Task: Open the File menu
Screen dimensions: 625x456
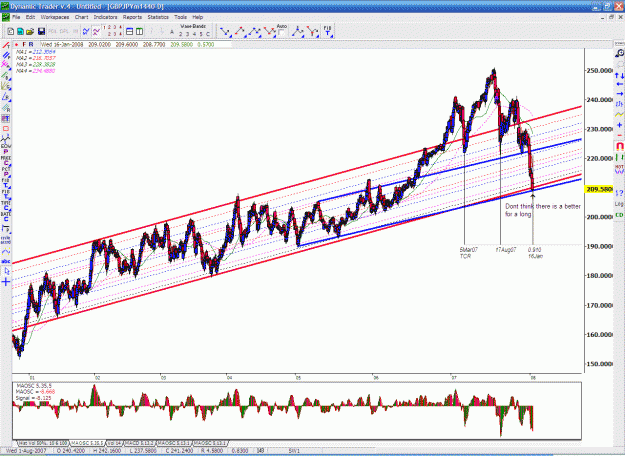Action: pyautogui.click(x=16, y=17)
